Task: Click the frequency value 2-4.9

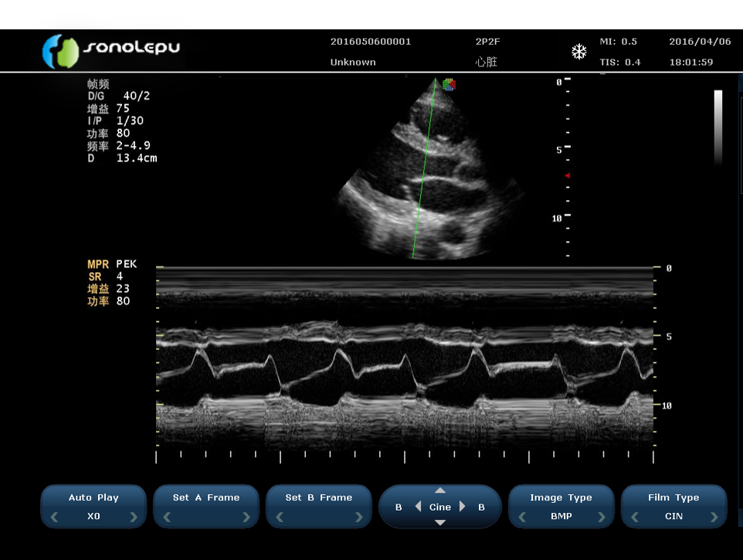Action: pyautogui.click(x=134, y=145)
